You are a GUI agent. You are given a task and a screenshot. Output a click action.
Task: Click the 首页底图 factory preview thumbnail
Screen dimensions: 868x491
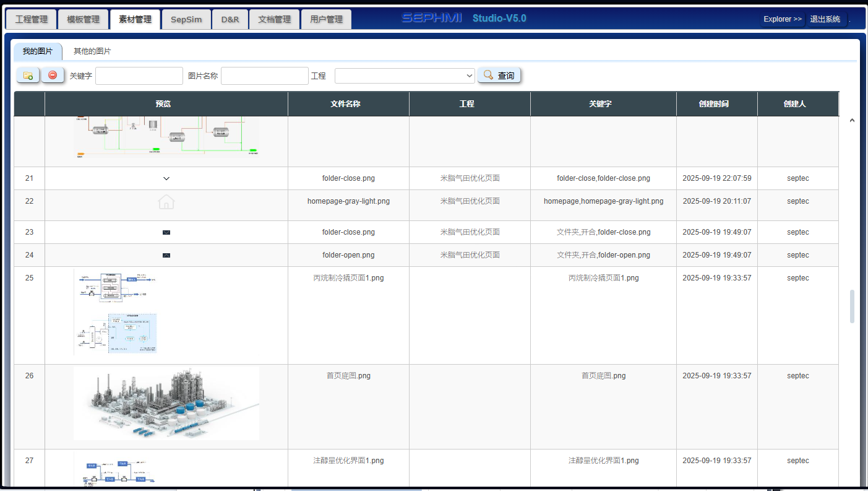[x=166, y=403]
